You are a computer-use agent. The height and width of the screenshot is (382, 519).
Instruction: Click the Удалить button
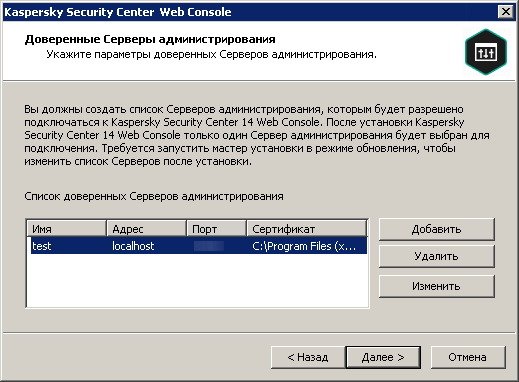pyautogui.click(x=436, y=256)
